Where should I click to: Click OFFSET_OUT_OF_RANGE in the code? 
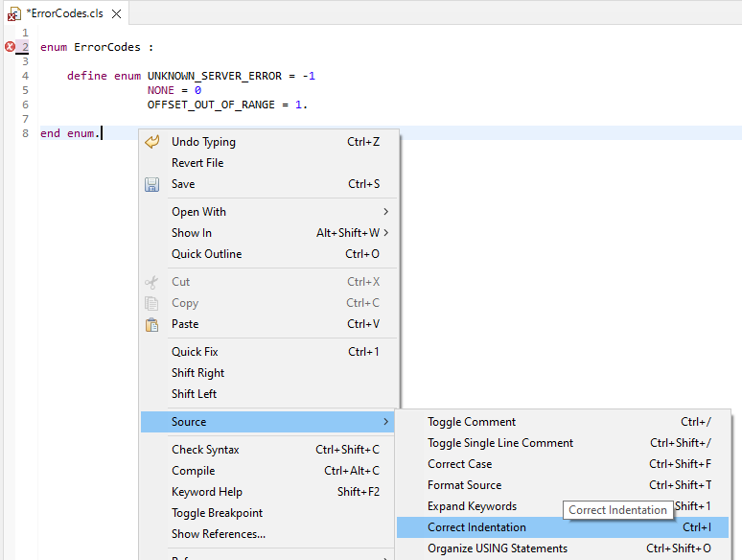[x=211, y=105]
